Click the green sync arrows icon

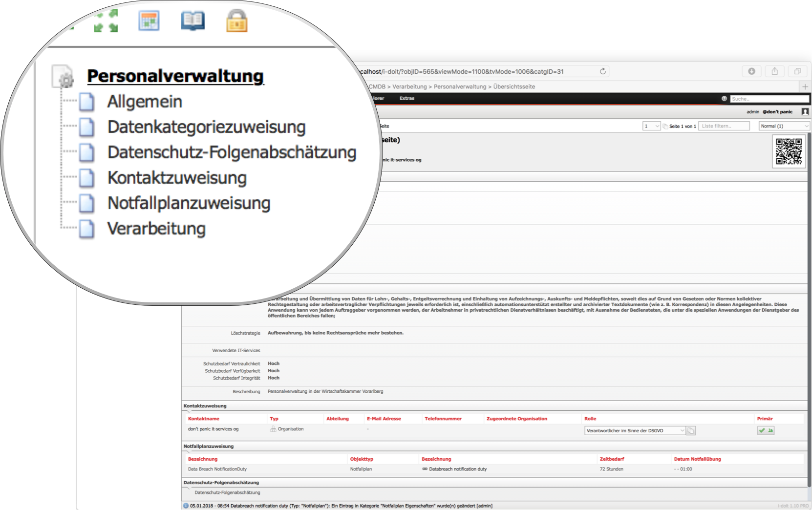click(105, 21)
